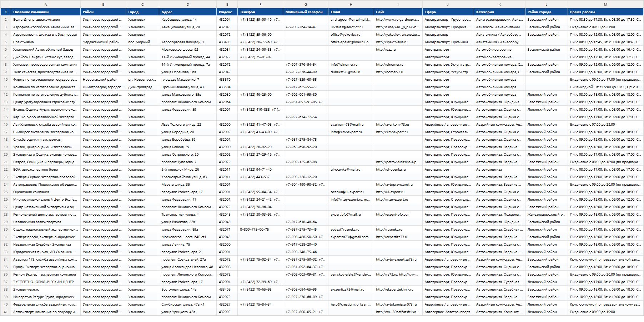Select the postal code "433405"
The width and height of the screenshot is (644, 322).
(x=227, y=42)
